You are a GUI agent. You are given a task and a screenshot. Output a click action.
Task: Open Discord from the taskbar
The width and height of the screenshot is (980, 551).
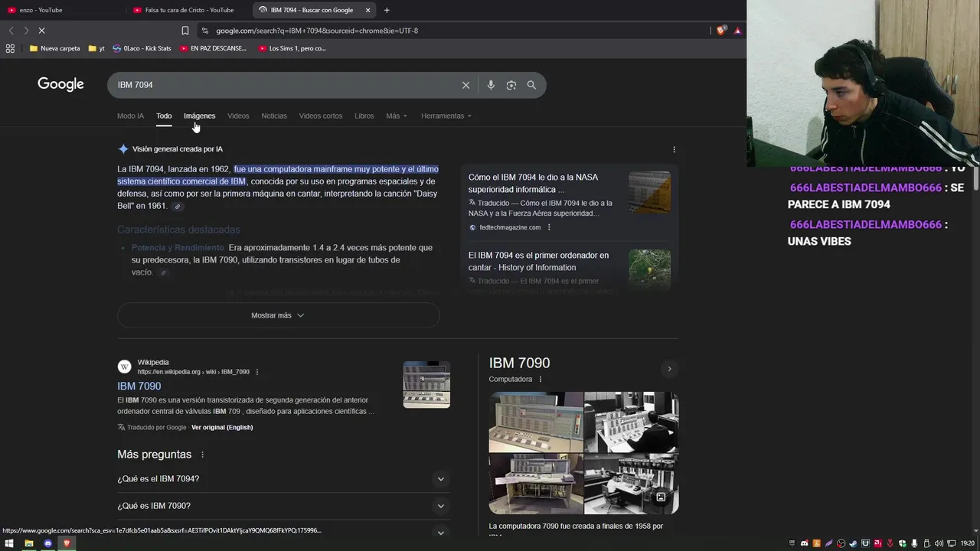(48, 543)
